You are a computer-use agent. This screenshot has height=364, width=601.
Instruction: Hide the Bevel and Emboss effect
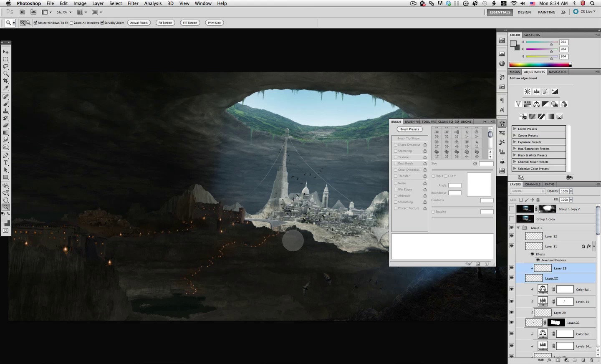tap(538, 260)
